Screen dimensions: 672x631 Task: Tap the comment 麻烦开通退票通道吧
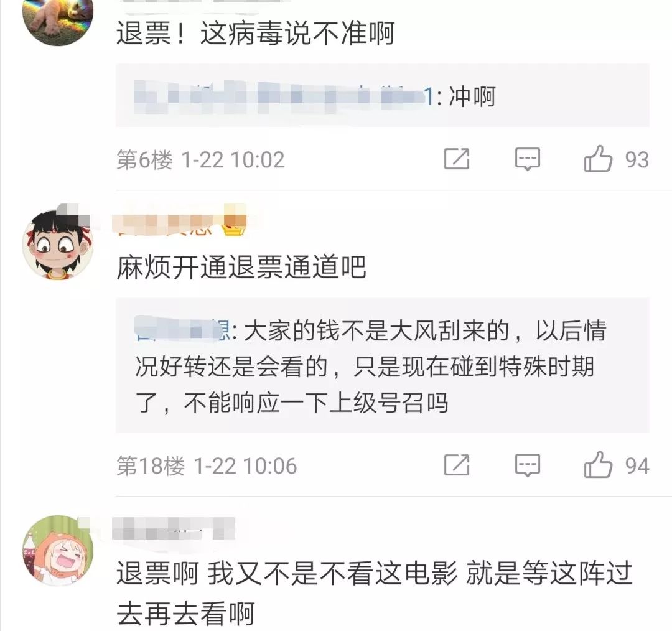tap(241, 267)
